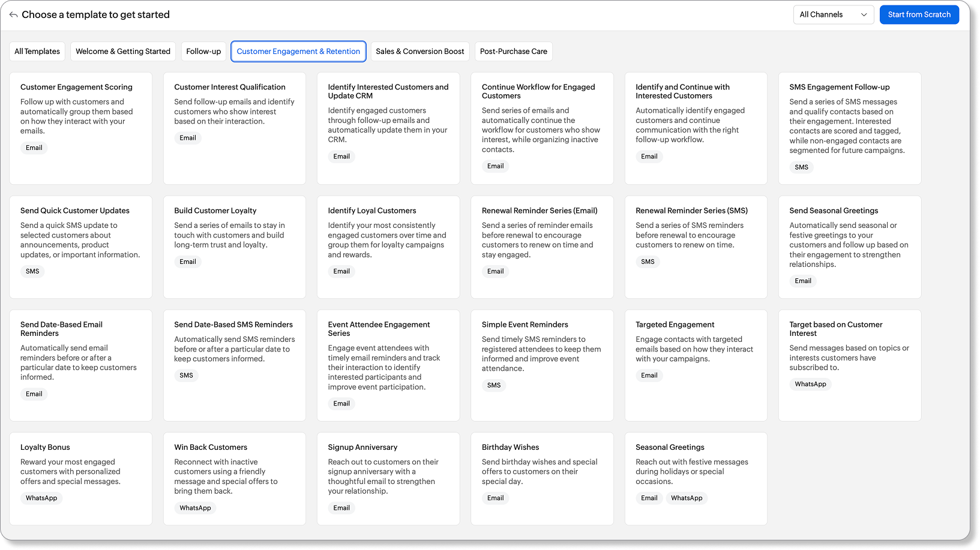Select Welcome & Getting Started tab
This screenshot has width=980, height=550.
(x=123, y=52)
